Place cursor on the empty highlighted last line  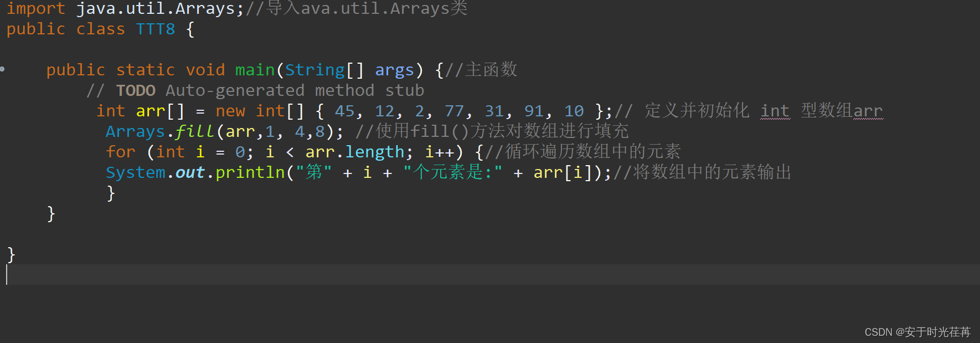490,274
